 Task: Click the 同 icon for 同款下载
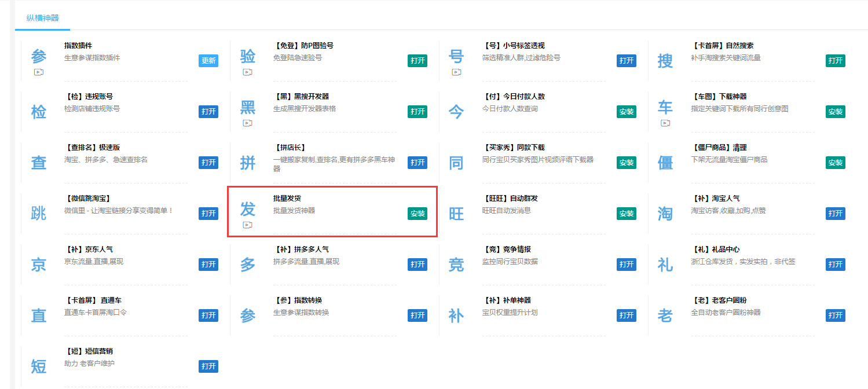pyautogui.click(x=456, y=163)
